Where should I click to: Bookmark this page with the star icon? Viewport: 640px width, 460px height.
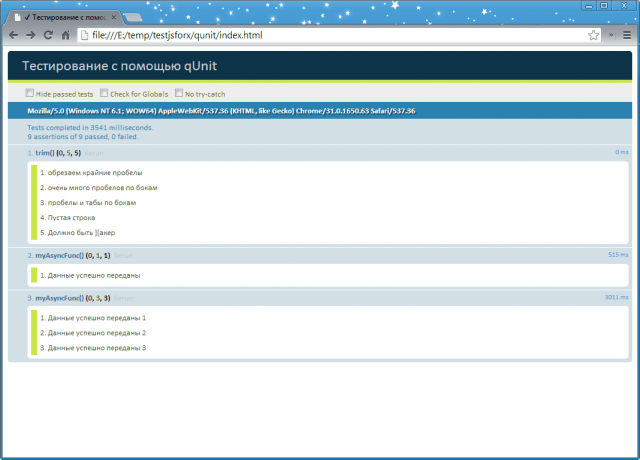(593, 36)
